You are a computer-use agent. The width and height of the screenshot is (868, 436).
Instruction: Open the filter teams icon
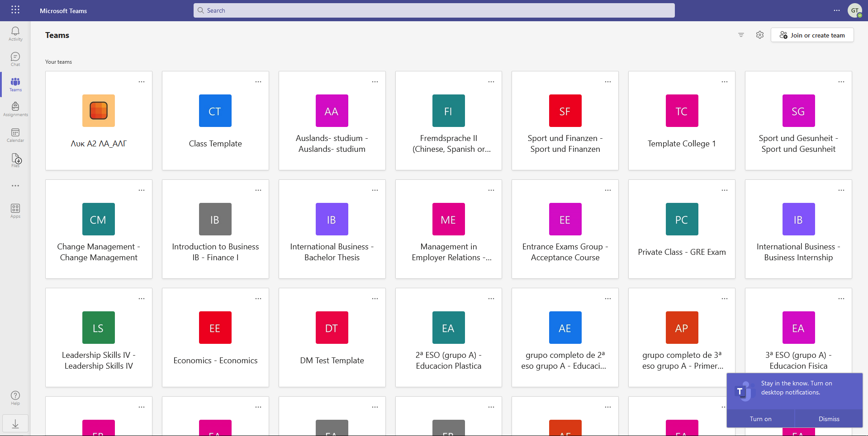(x=741, y=35)
